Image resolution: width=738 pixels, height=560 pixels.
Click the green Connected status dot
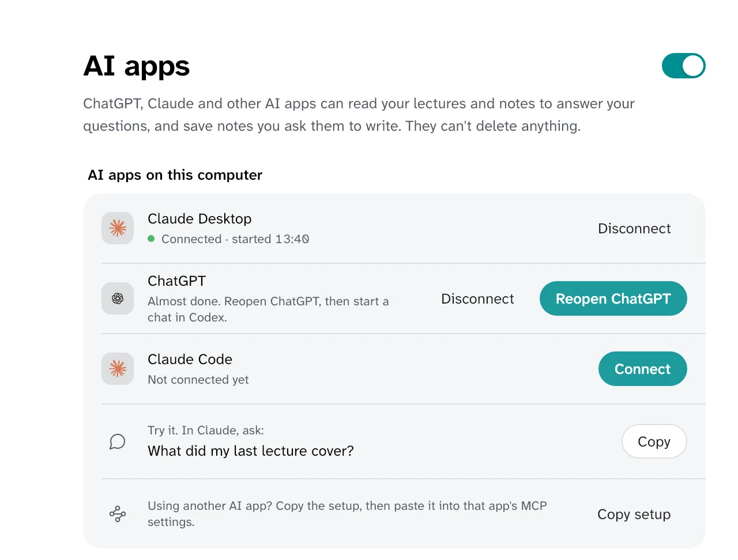(151, 239)
